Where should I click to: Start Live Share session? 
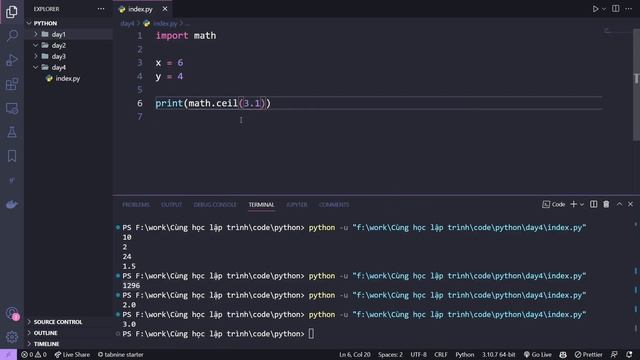pyautogui.click(x=72, y=354)
